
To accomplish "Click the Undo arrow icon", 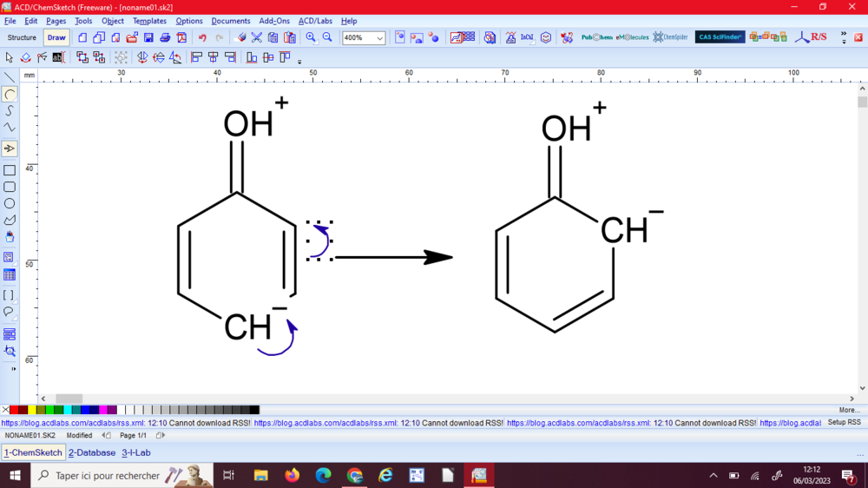I will (x=202, y=37).
